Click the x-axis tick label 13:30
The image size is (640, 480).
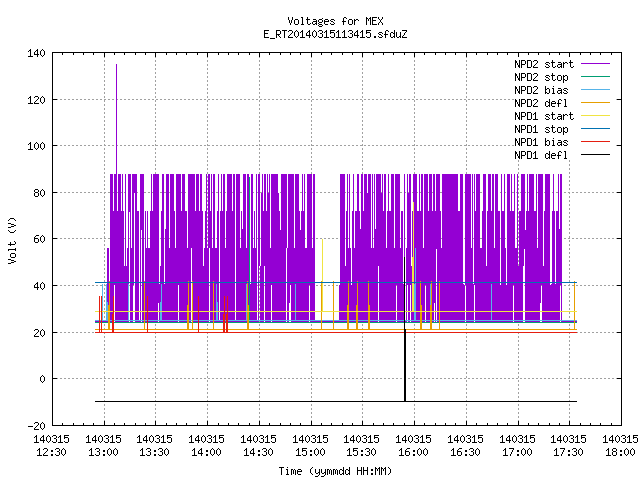pos(154,453)
